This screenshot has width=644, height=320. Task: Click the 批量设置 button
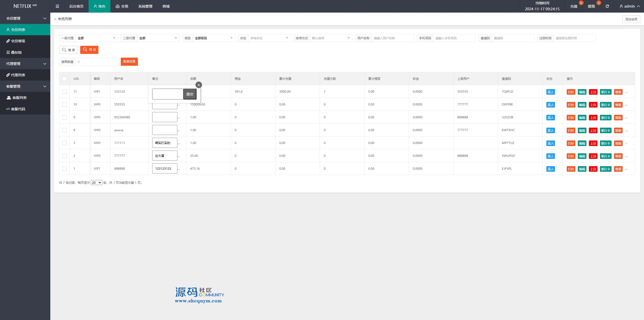(129, 62)
